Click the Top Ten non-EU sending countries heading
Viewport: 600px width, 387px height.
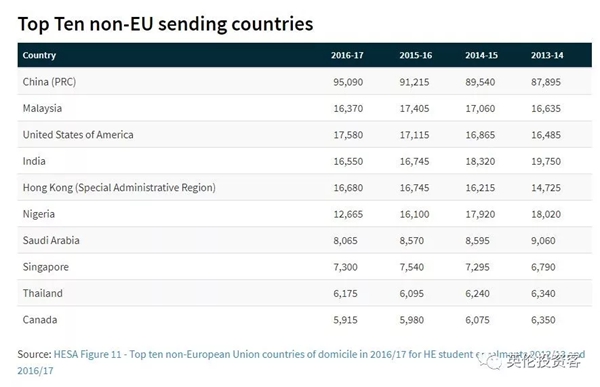[x=165, y=24]
